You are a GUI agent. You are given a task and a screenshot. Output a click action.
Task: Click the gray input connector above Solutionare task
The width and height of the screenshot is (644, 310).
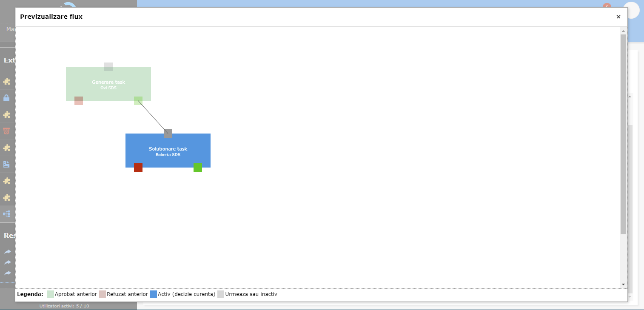coord(168,134)
